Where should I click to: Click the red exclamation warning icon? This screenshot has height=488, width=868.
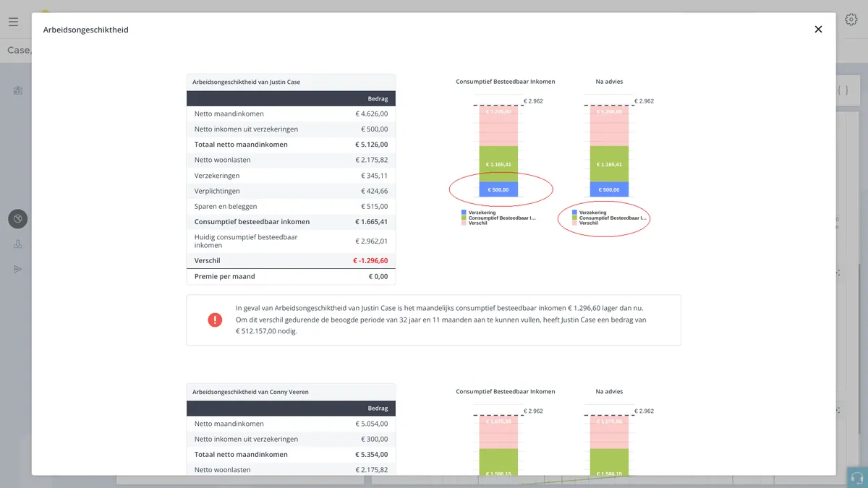[215, 320]
